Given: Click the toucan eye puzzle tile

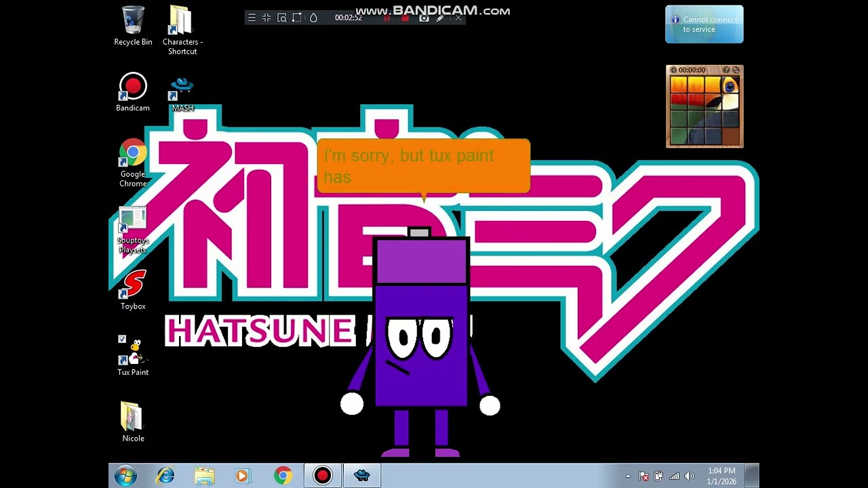Looking at the screenshot, I should click(x=730, y=85).
